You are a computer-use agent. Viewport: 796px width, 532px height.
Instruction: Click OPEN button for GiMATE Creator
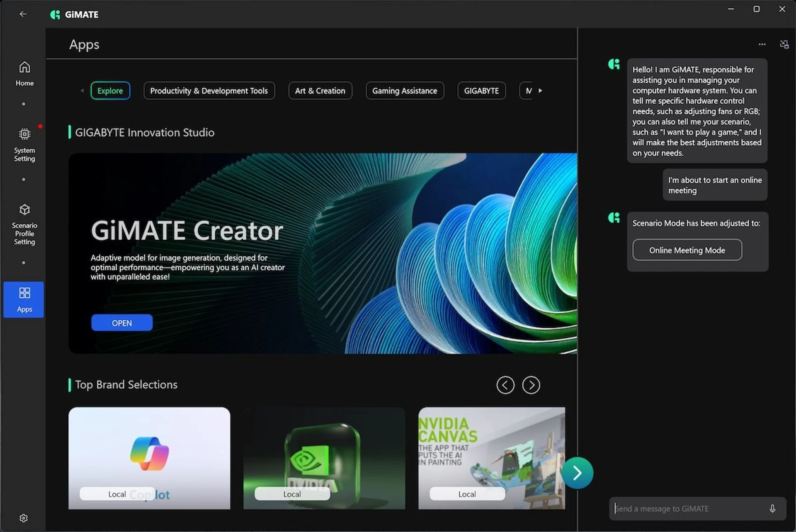(122, 323)
